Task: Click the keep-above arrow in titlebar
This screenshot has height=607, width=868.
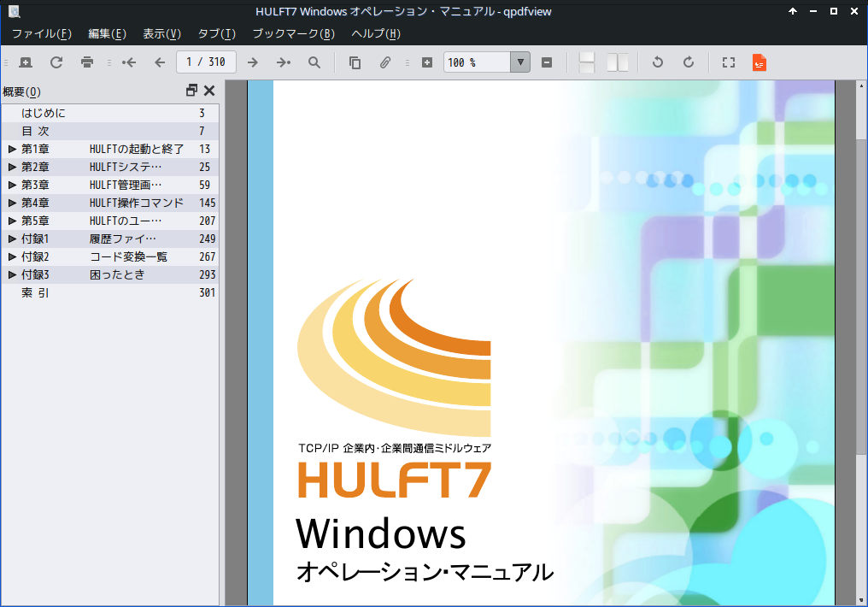Action: click(793, 11)
